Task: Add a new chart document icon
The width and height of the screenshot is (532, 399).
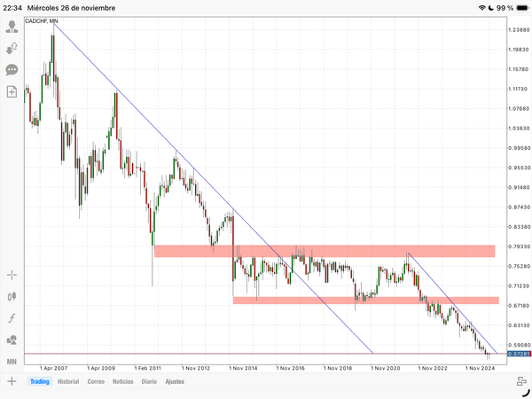Action: pos(12,91)
